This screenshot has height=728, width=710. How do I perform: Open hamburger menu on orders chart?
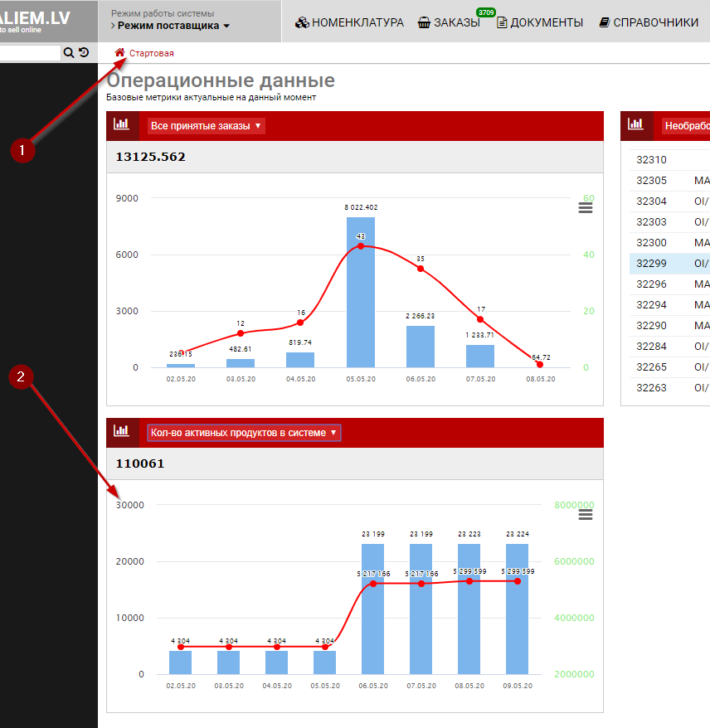point(586,208)
